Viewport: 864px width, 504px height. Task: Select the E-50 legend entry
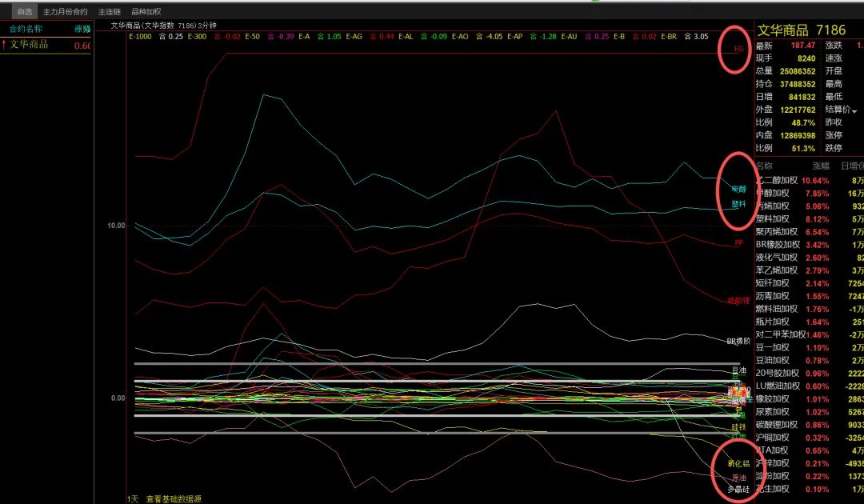pos(252,36)
